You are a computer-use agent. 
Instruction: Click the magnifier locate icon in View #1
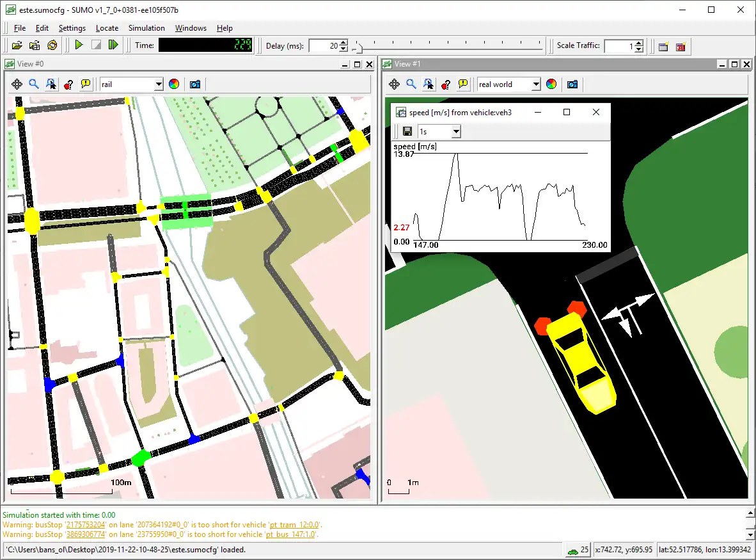pos(411,84)
